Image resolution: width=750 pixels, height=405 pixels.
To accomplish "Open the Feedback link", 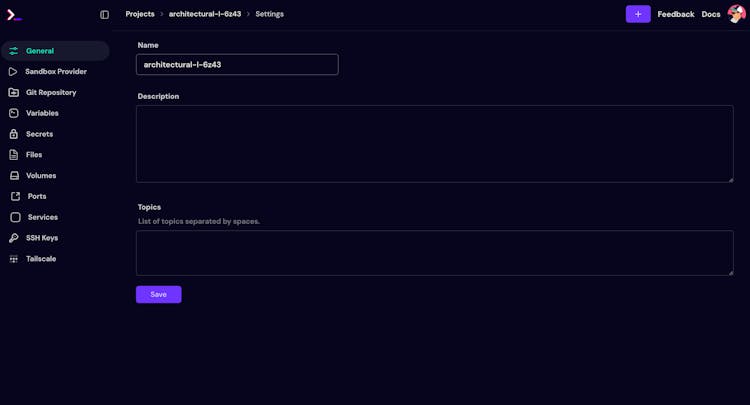I will [x=675, y=14].
